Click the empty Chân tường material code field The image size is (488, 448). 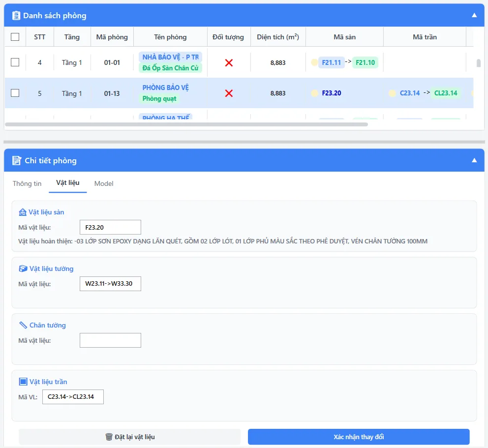[x=110, y=340]
